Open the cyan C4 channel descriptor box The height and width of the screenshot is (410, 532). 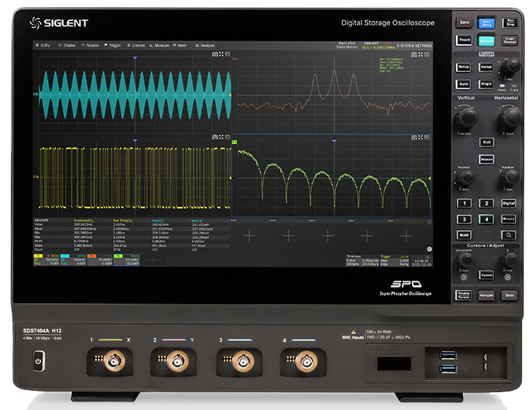pyautogui.click(x=74, y=260)
